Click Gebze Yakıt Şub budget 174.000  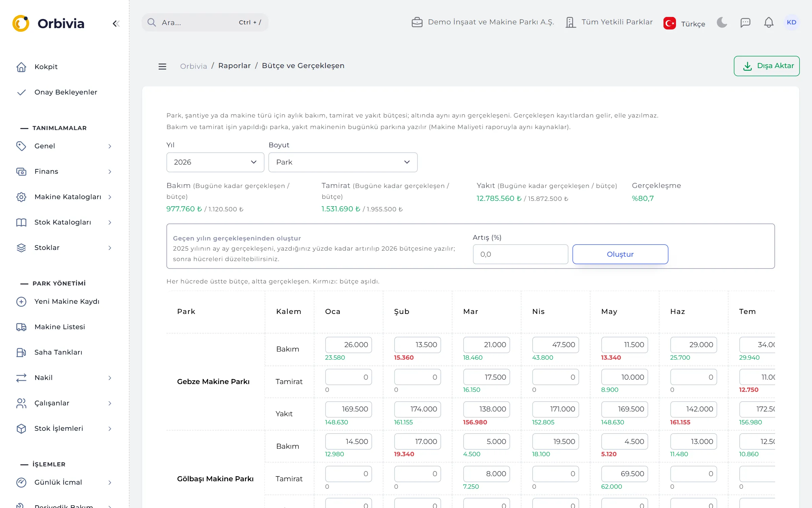tap(418, 409)
